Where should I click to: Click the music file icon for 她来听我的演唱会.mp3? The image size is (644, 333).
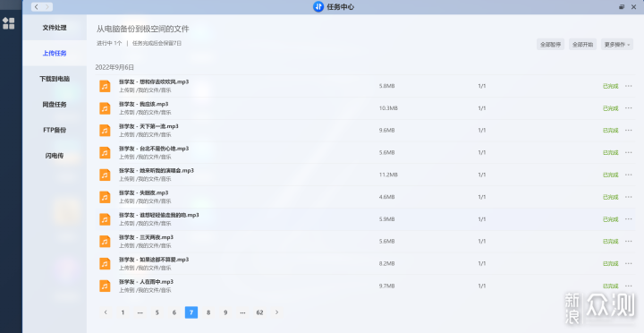click(105, 175)
